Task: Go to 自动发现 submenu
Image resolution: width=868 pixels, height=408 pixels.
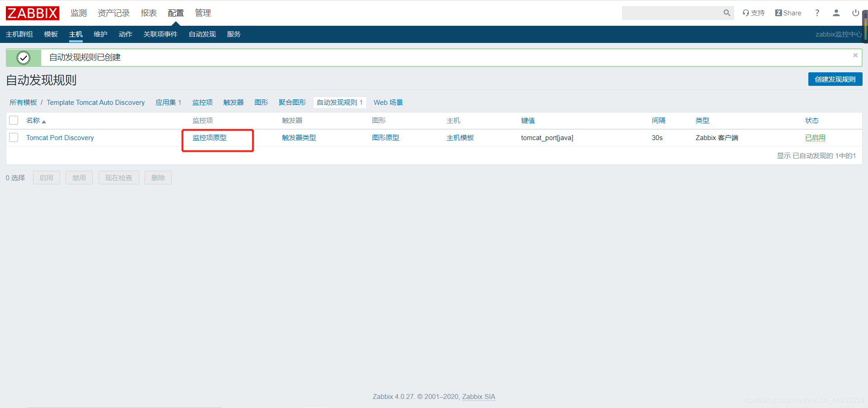Action: pyautogui.click(x=203, y=34)
